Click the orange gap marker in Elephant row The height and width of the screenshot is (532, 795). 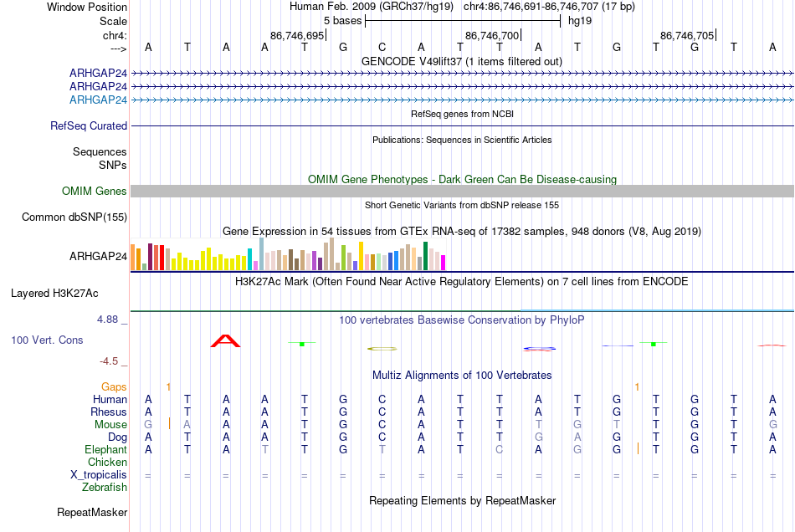[x=638, y=448]
